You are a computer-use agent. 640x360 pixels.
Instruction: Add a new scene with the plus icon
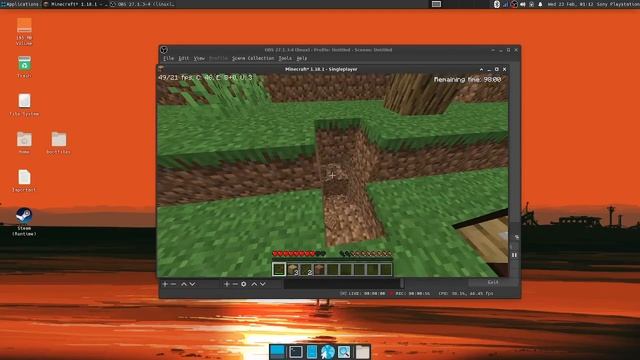165,284
